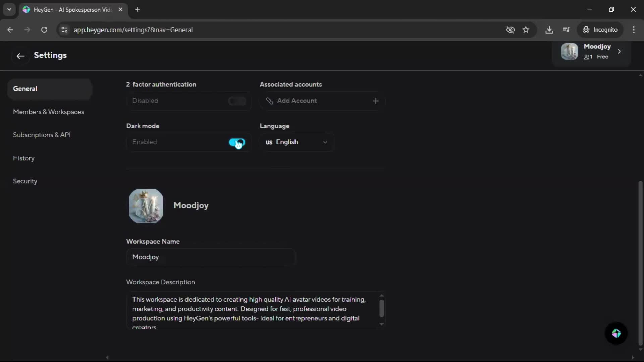Enable 2-factor authentication toggle
The image size is (644, 362).
237,101
